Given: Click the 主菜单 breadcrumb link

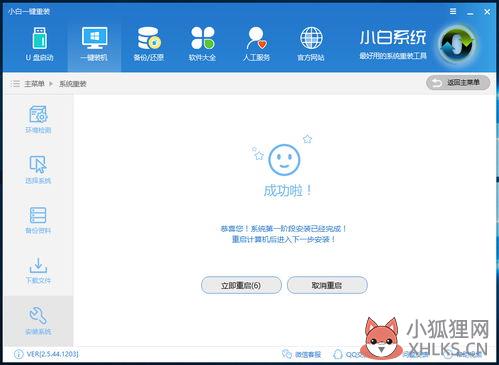Looking at the screenshot, I should click(34, 84).
